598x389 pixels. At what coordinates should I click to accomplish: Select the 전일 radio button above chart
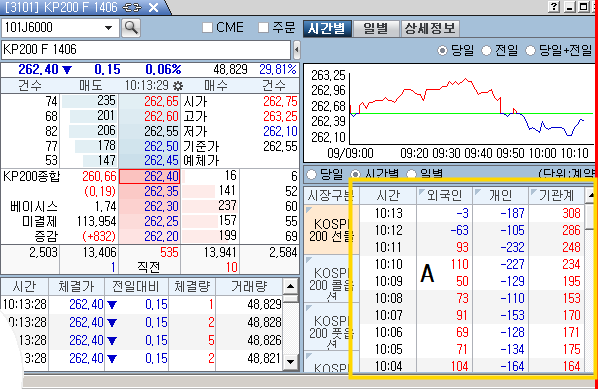click(x=486, y=50)
